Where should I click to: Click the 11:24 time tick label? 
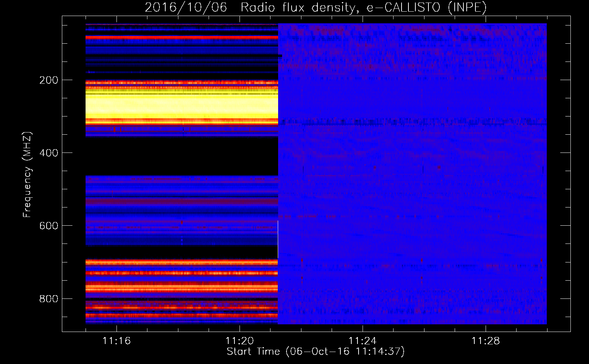click(x=363, y=341)
